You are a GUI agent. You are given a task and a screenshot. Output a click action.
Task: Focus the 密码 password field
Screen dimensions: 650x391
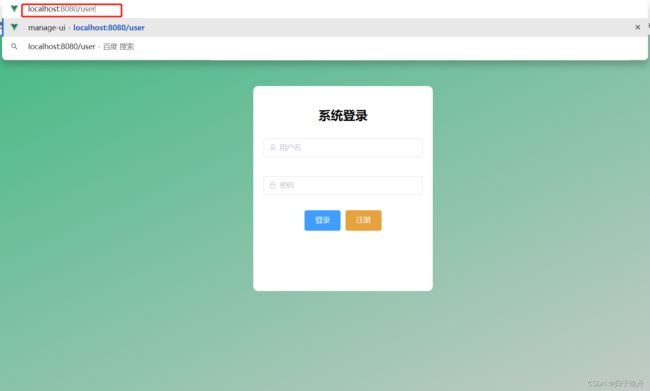click(x=343, y=185)
